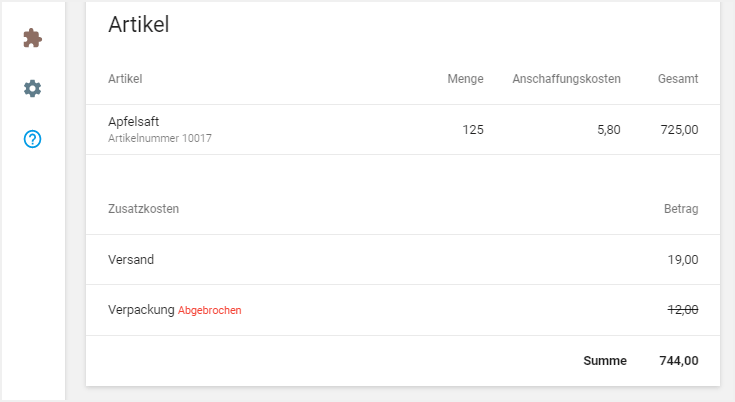
Task: Click the acquisition cost 5,80
Action: click(608, 129)
